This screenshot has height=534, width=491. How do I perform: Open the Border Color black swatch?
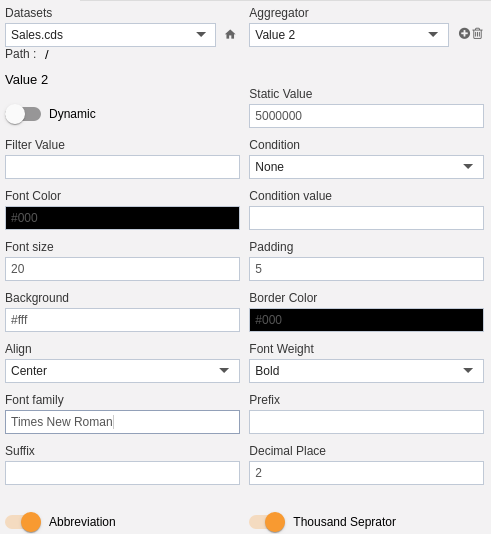(x=366, y=320)
